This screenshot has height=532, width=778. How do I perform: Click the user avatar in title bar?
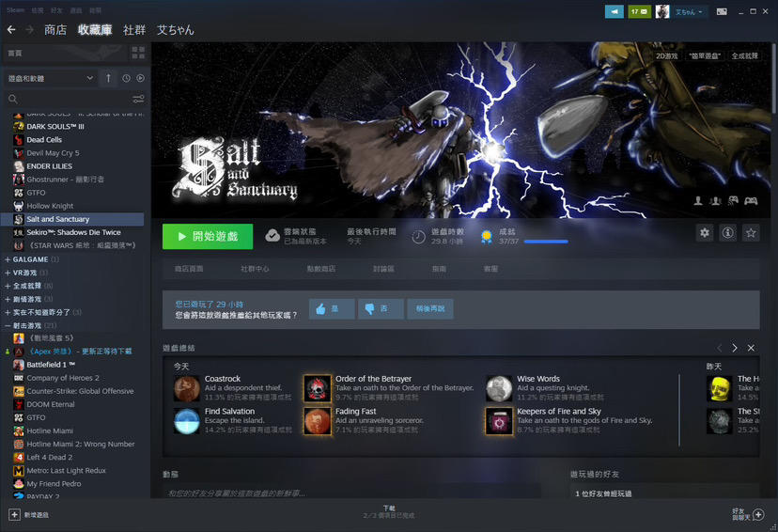(x=662, y=11)
